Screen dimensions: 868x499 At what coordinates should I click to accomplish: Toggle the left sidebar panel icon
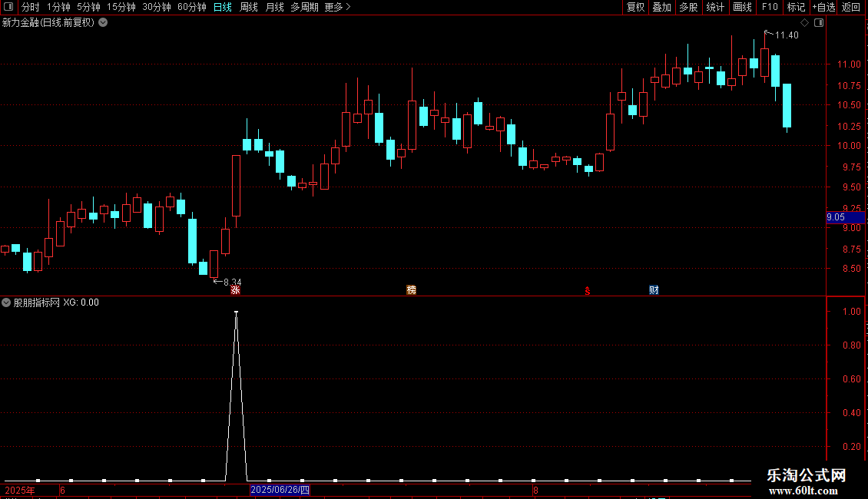[8, 7]
